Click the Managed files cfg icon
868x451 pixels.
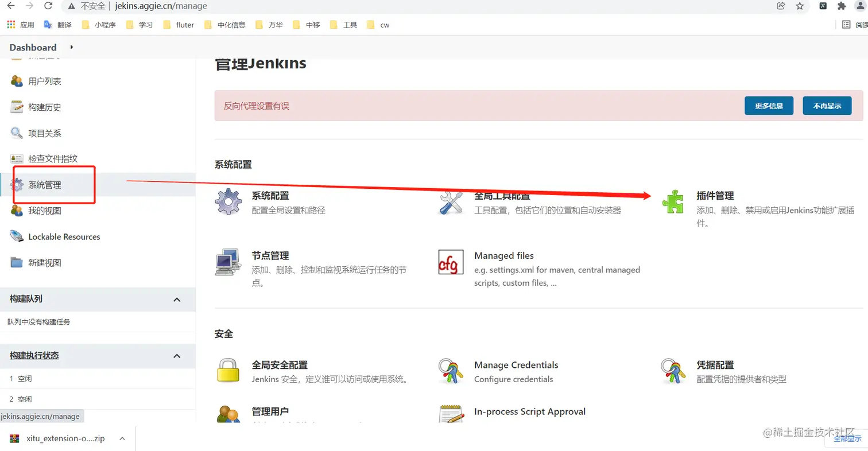tap(451, 262)
